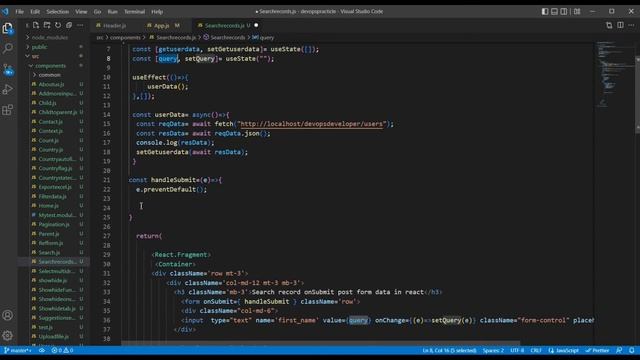Screen dimensions: 640x360
Task: Open the localhost devopsdeveloper users URL link
Action: [x=311, y=124]
